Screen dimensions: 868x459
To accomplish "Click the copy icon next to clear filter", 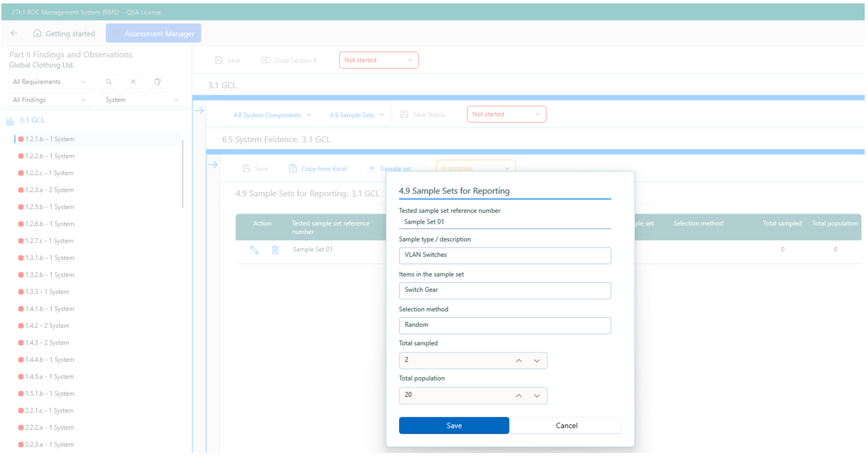I will (x=158, y=82).
